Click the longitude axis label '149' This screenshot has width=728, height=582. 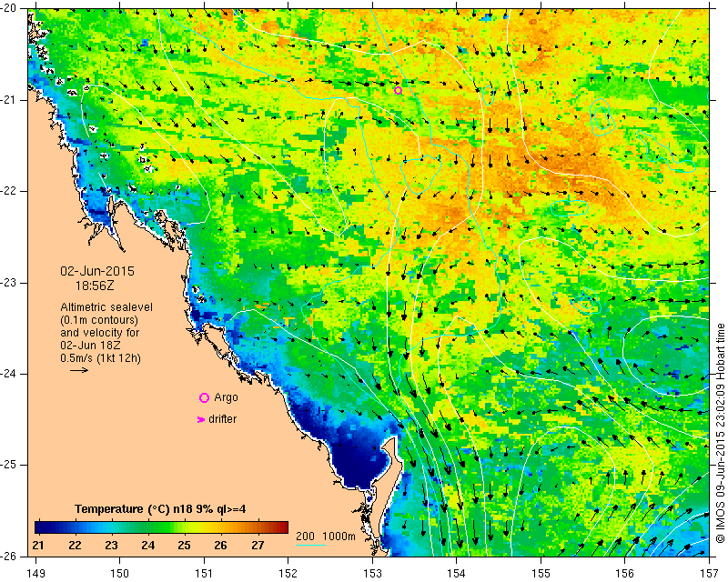36,574
